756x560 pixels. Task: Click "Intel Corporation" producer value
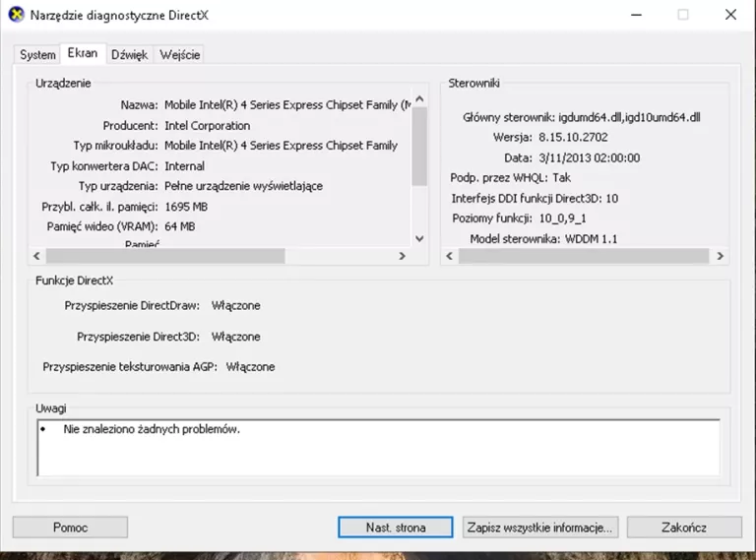tap(208, 126)
